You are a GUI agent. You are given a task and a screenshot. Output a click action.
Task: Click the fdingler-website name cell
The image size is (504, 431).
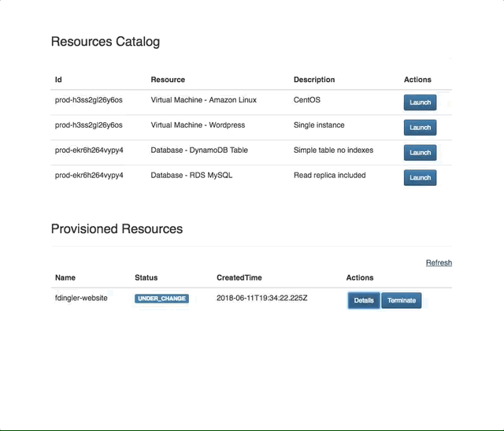pyautogui.click(x=81, y=298)
